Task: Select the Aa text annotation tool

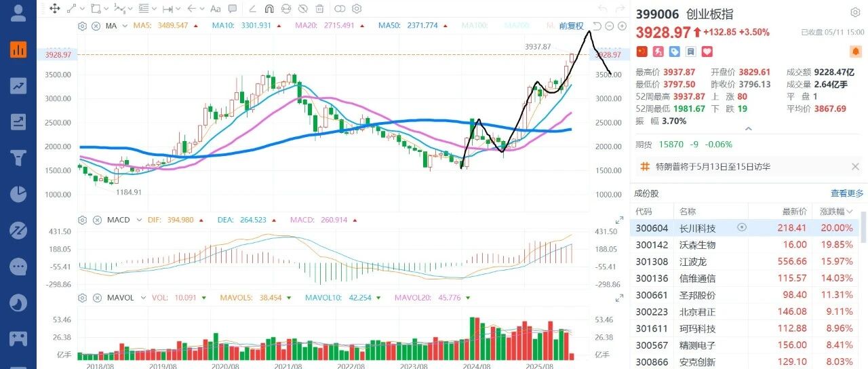Action: point(216,9)
